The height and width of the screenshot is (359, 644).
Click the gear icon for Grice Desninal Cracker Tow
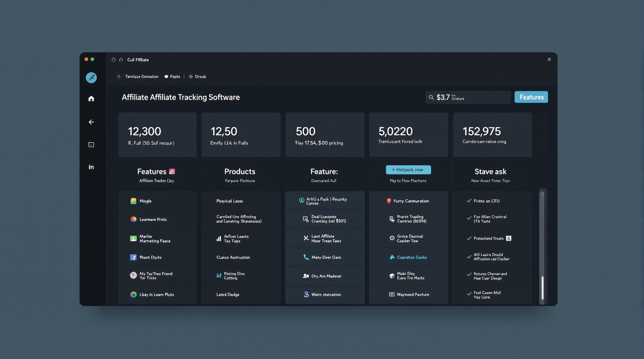click(392, 238)
